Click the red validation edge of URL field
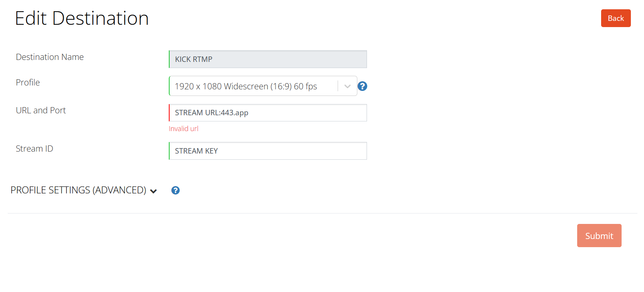This screenshot has width=644, height=292. click(169, 113)
